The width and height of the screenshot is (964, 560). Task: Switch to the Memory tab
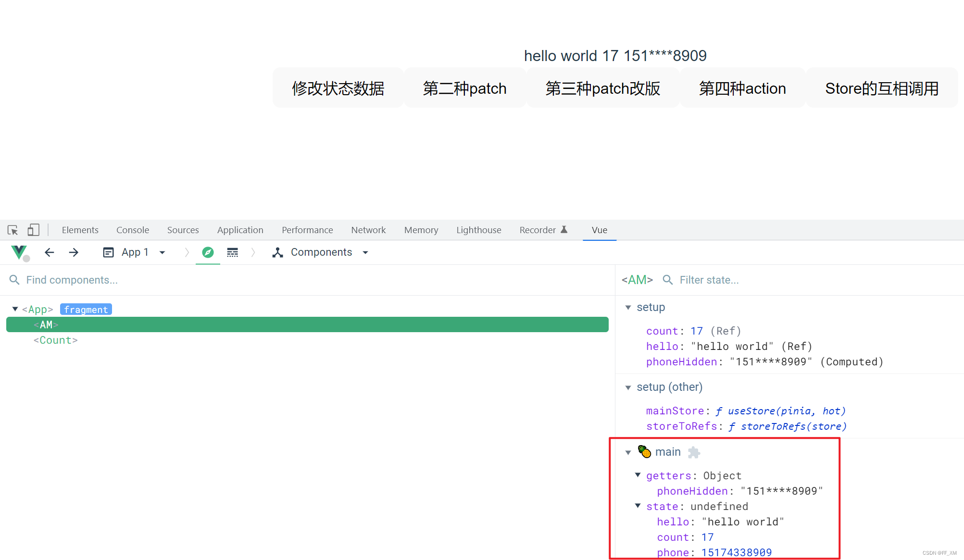421,230
